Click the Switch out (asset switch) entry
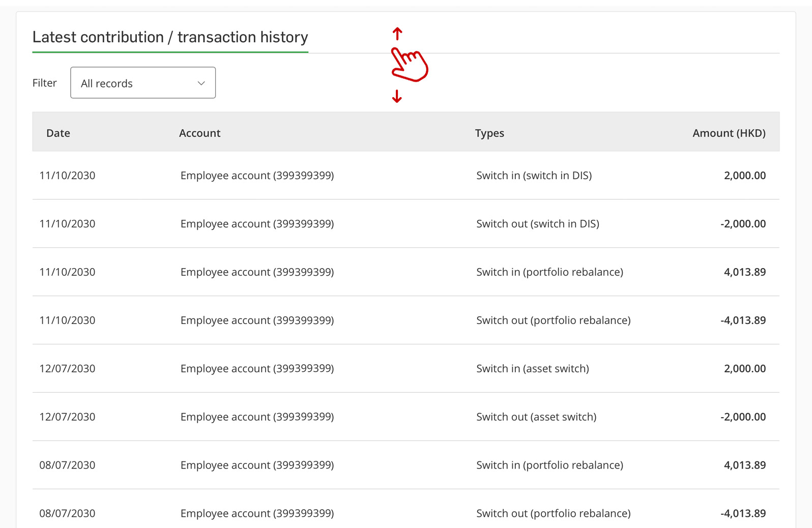The width and height of the screenshot is (812, 528). 536,417
